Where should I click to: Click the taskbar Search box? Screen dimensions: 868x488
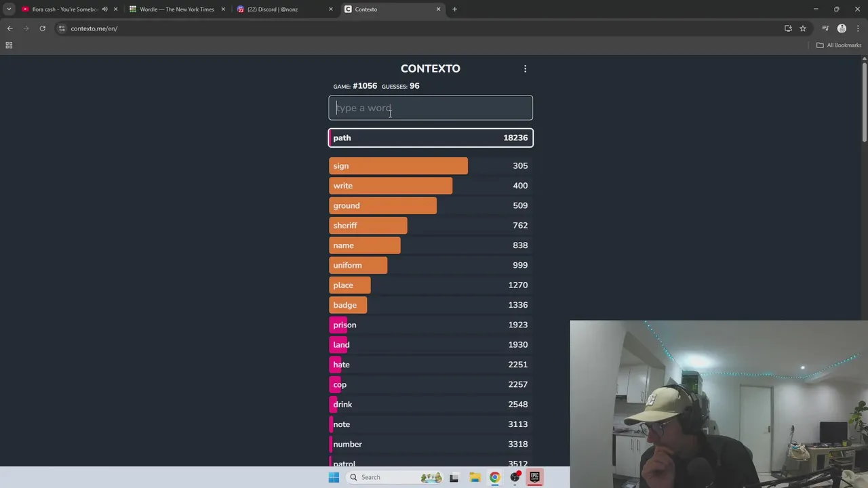tap(395, 477)
